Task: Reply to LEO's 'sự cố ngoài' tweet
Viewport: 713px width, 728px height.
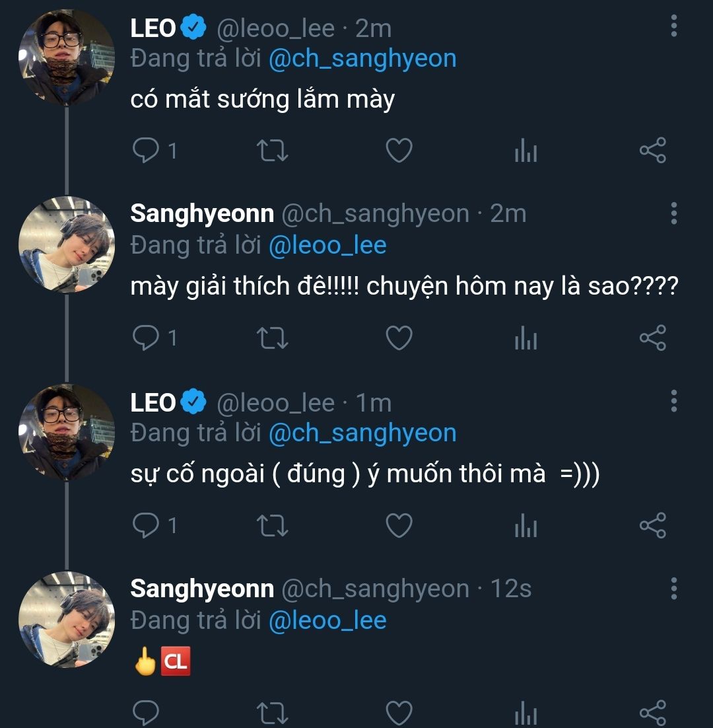Action: tap(144, 526)
